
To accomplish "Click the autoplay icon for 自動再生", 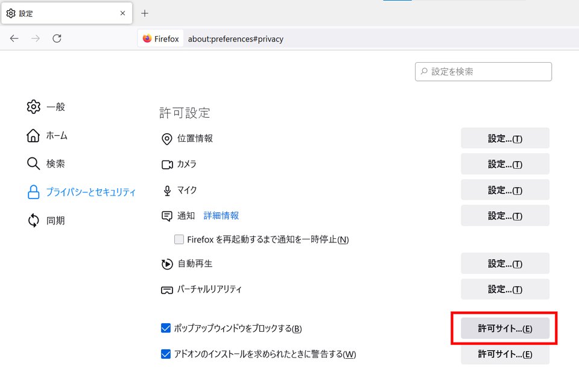I will [167, 264].
